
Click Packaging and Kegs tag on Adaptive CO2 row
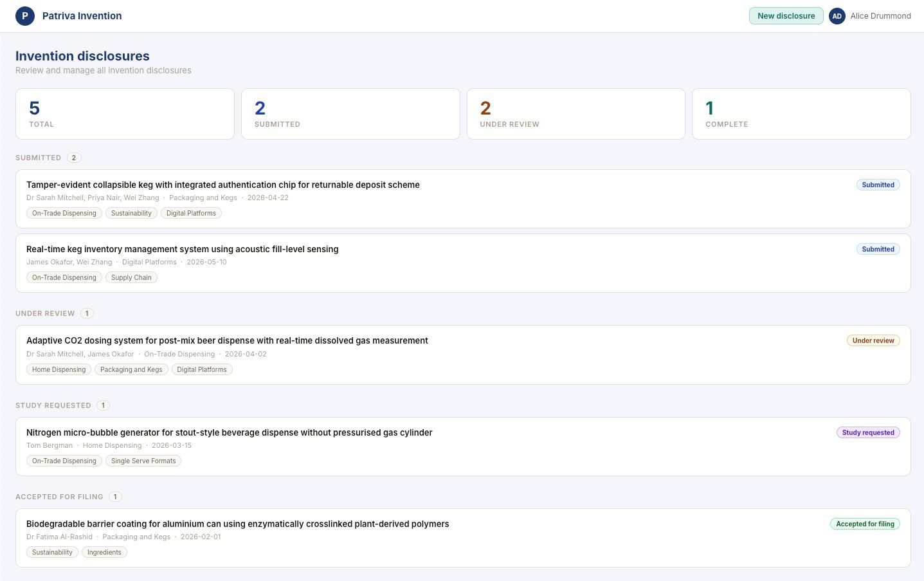click(131, 369)
